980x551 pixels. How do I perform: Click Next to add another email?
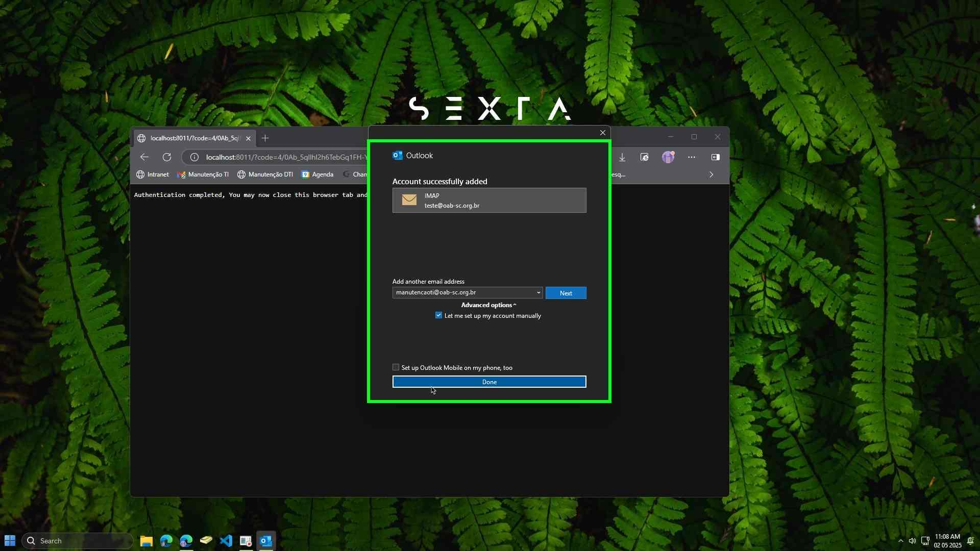pos(566,293)
